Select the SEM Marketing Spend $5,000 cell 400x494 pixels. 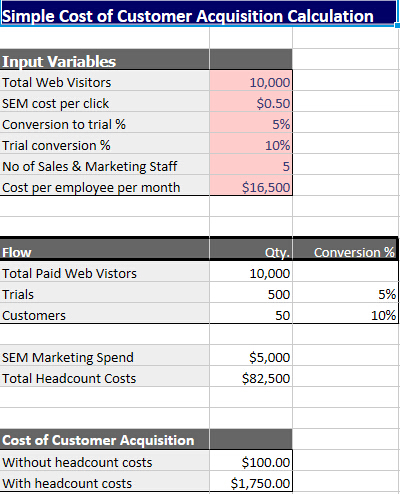[251, 356]
